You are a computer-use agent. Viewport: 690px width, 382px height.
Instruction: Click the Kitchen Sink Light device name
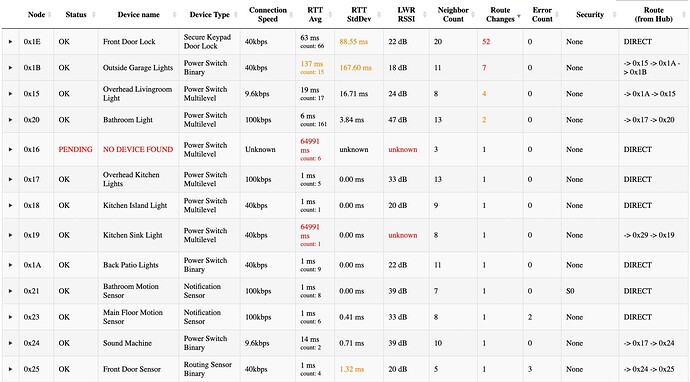pyautogui.click(x=132, y=235)
